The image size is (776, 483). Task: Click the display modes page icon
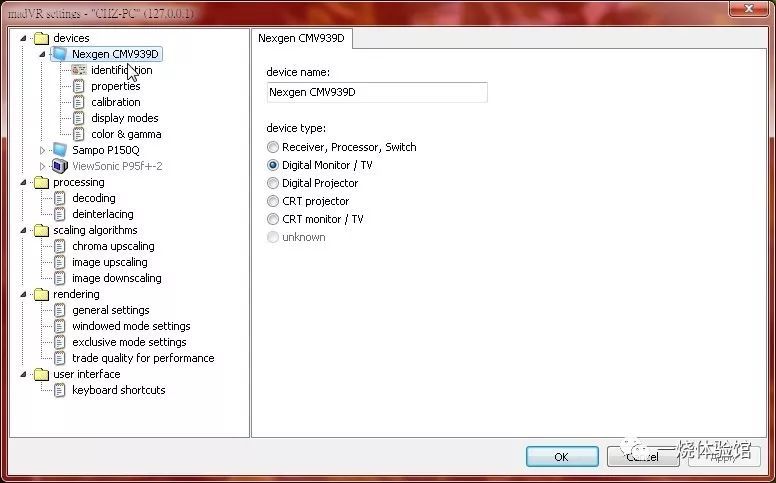pos(79,118)
